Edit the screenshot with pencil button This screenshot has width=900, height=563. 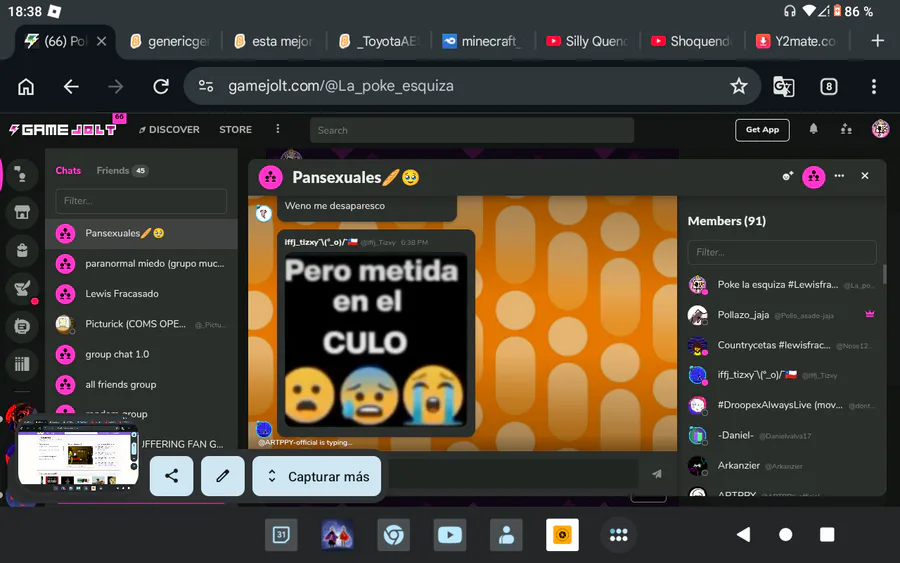click(x=223, y=476)
